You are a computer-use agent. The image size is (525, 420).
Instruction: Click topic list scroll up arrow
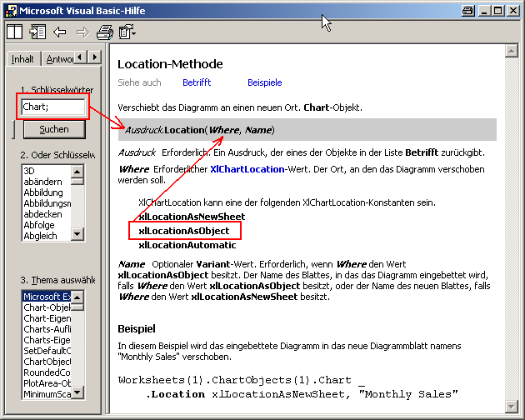(77, 297)
